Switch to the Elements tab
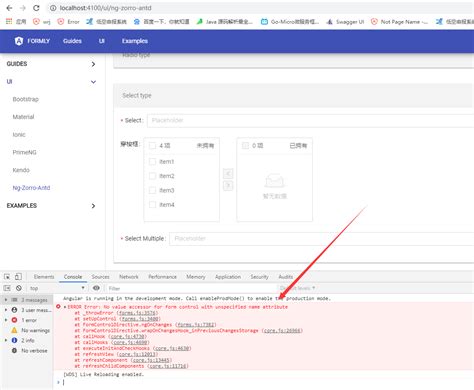The image size is (474, 390). [x=44, y=277]
